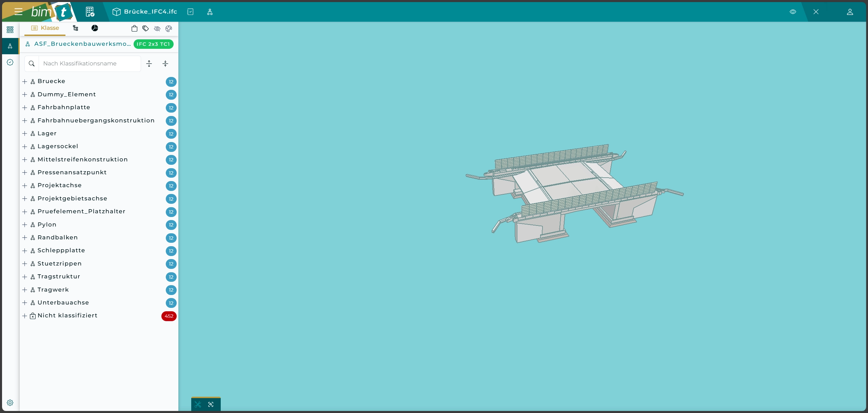
Task: Click the red 452 count badge
Action: [169, 316]
